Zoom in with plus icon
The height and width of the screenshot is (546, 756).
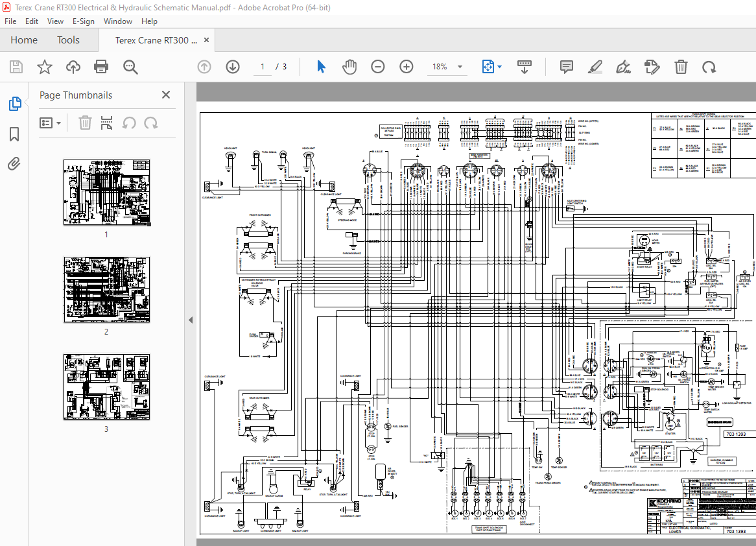click(407, 67)
